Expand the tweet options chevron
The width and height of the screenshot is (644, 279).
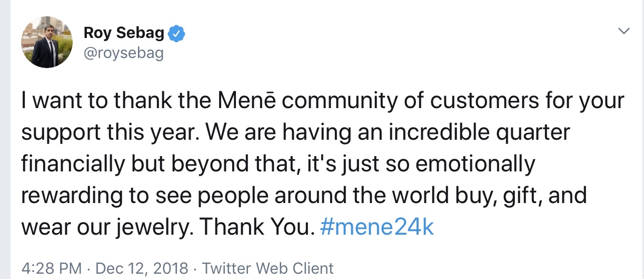point(623,32)
